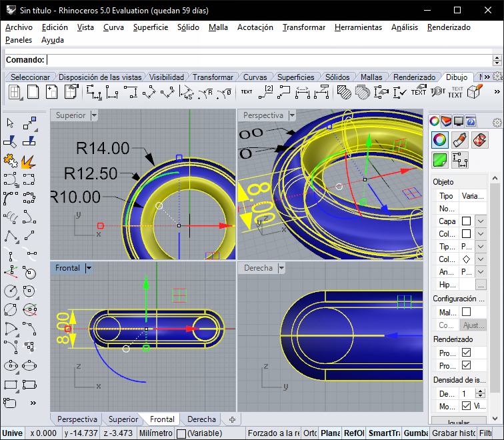The image size is (504, 440).
Task: Select the helix spiral curve tool
Action: [10, 216]
